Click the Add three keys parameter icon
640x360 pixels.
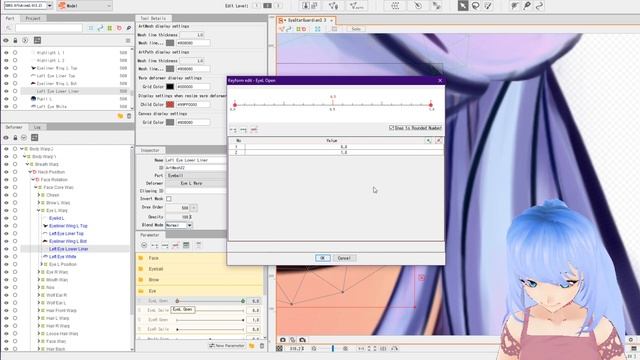point(165,245)
